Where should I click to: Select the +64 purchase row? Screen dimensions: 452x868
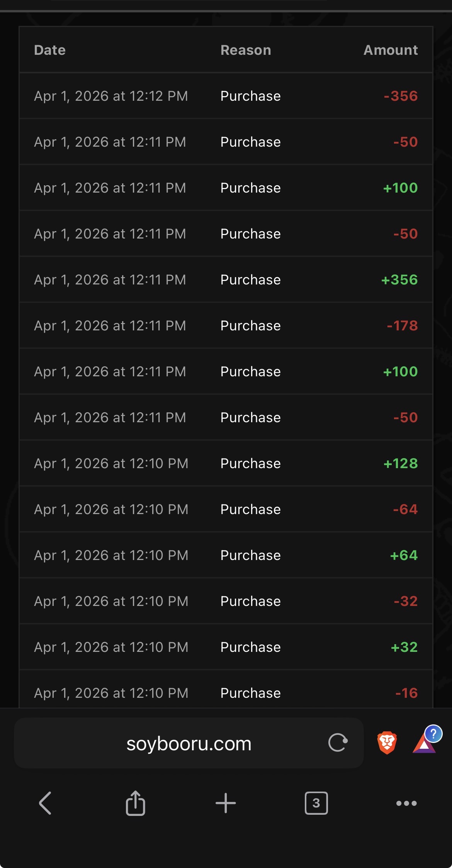(x=226, y=555)
